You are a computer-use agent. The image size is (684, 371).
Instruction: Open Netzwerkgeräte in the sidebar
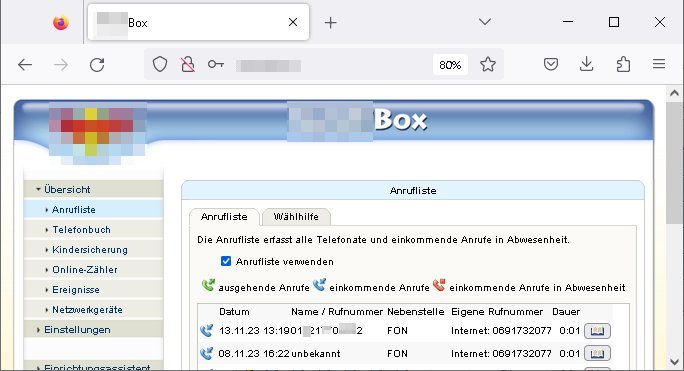coord(94,310)
